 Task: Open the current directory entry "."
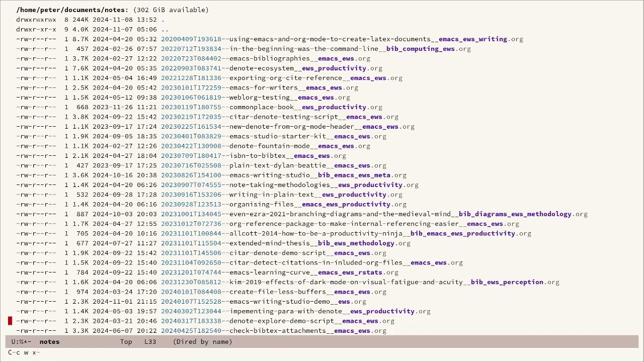click(163, 20)
